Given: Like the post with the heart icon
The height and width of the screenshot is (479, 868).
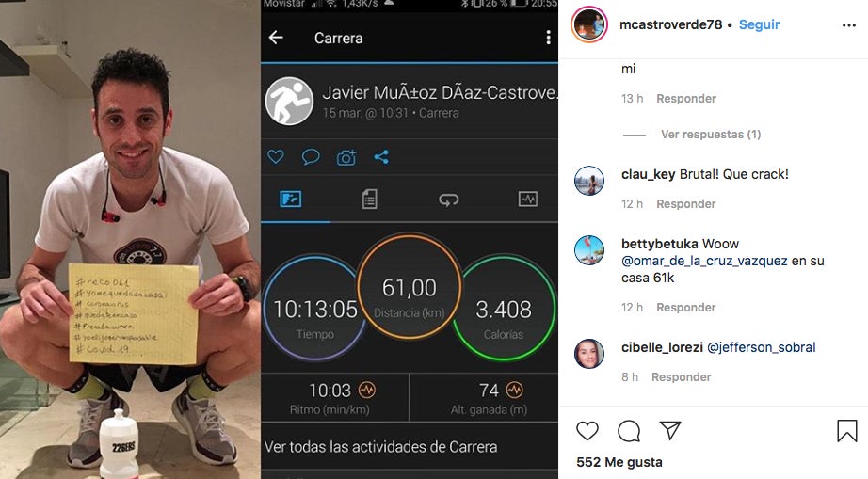Looking at the screenshot, I should (x=587, y=430).
